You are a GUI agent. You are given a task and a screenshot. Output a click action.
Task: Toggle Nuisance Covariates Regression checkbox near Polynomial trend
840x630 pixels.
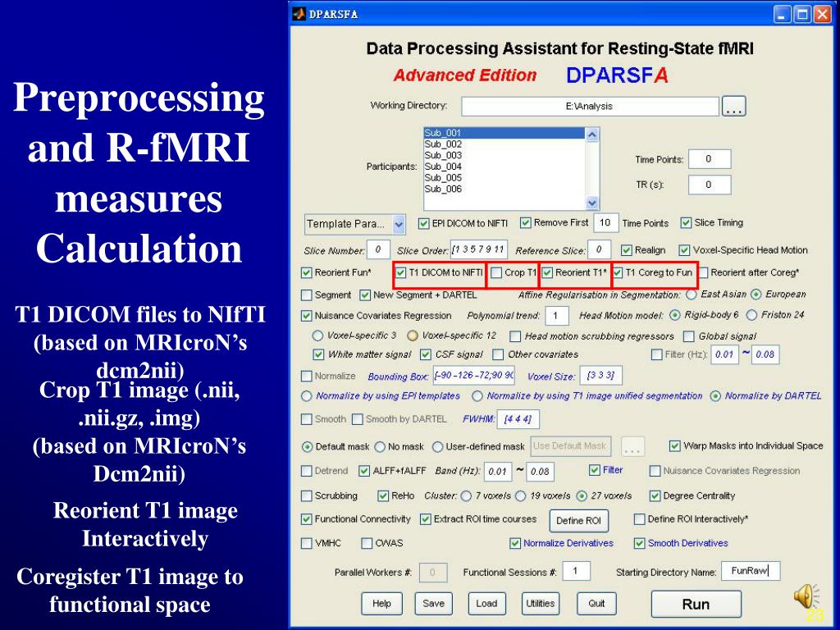(x=307, y=316)
